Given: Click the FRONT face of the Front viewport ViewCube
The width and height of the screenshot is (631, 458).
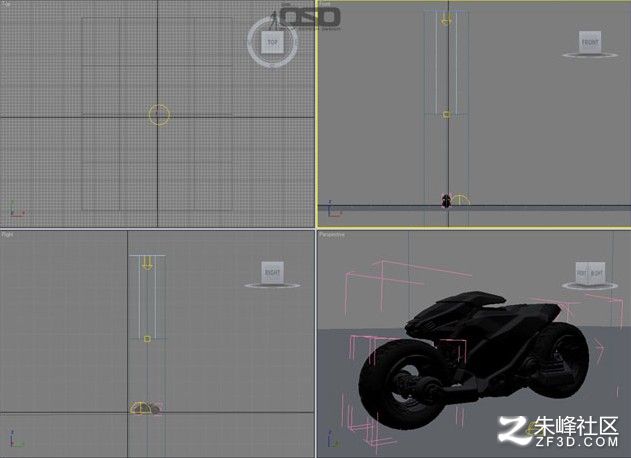Looking at the screenshot, I should pos(590,42).
